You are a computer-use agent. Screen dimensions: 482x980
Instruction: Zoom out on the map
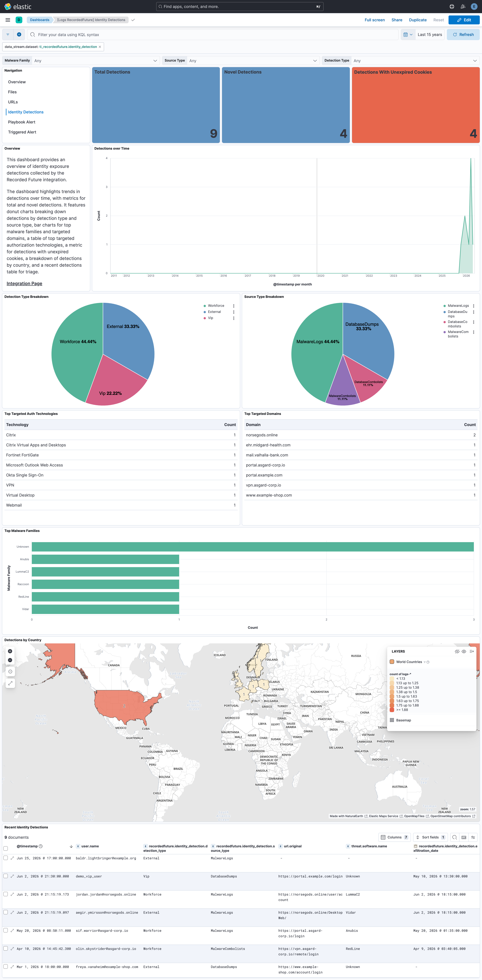(x=10, y=660)
